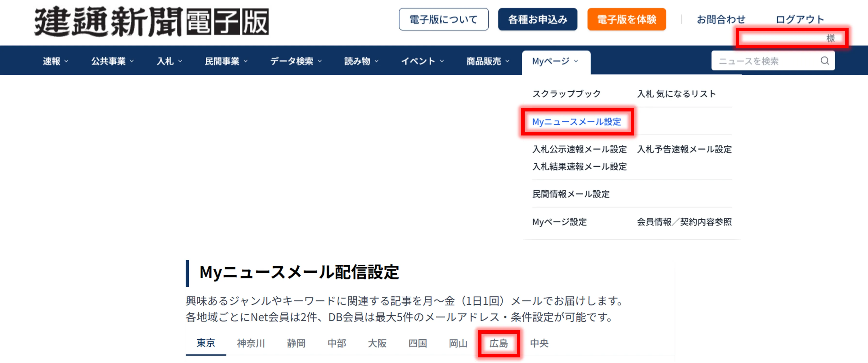Switch to the 広島 tab
The image size is (868, 363).
tap(499, 343)
